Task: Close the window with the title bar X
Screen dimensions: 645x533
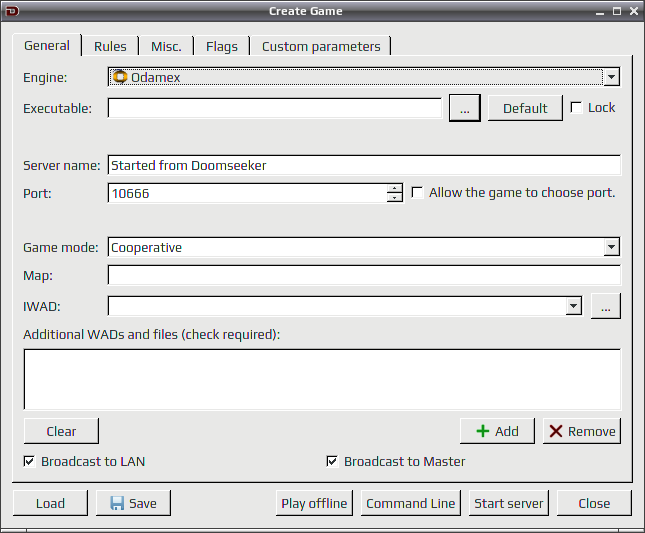Action: click(634, 11)
